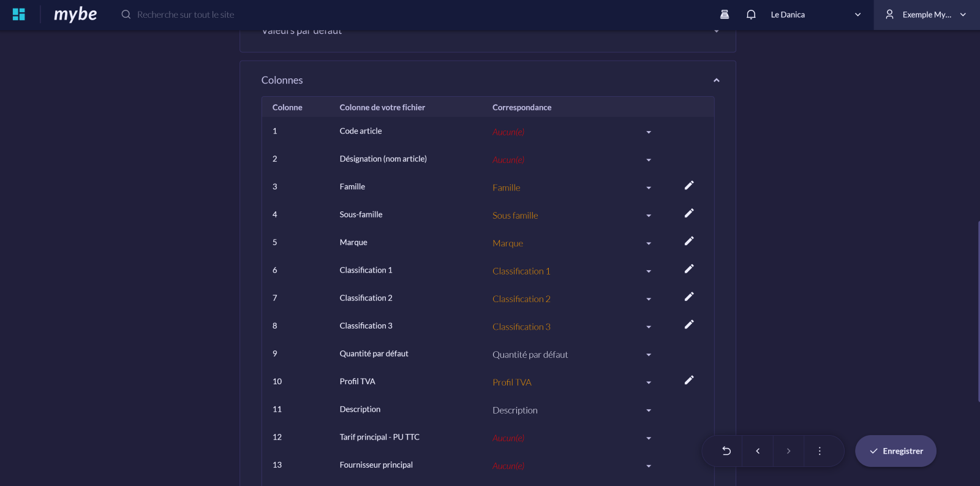The image size is (980, 486).
Task: Click the edit pencil on Classification 2 row
Action: point(689,297)
